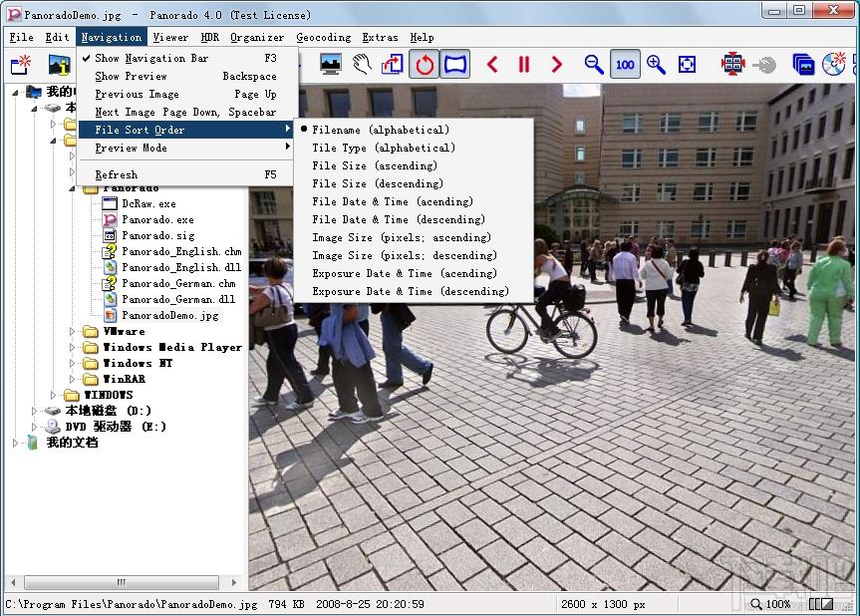Click the fit-to-window icon
Image resolution: width=860 pixels, height=616 pixels.
(x=687, y=65)
